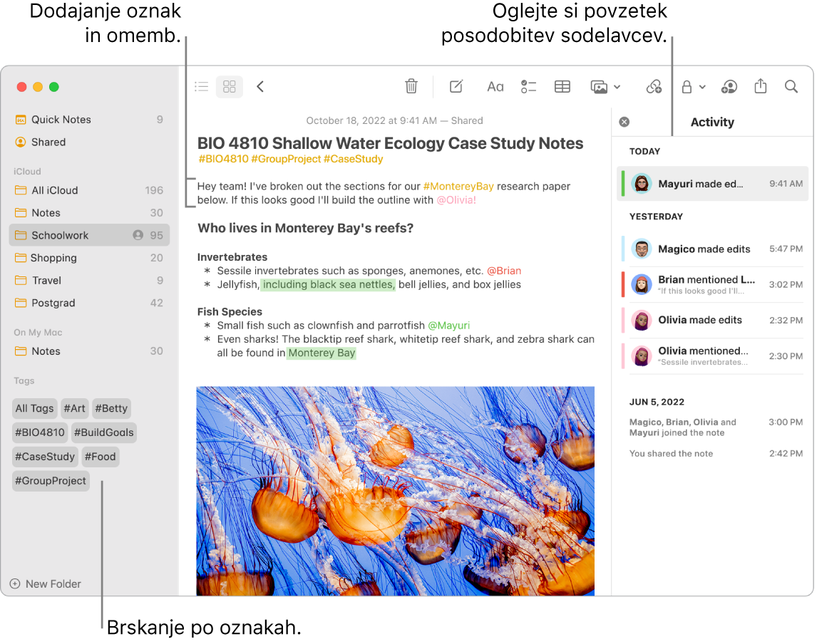Add a New Folder
817x644 pixels.
coord(46,584)
